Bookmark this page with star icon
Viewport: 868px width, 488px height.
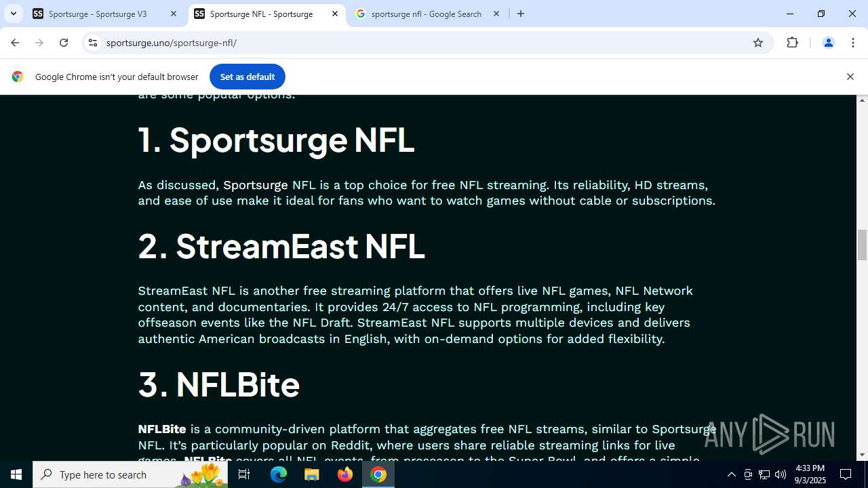(758, 43)
